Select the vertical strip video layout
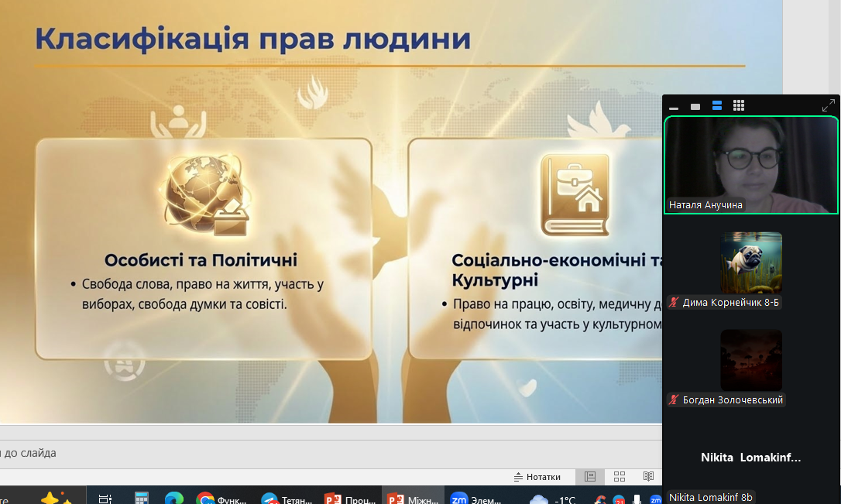 coord(717,106)
